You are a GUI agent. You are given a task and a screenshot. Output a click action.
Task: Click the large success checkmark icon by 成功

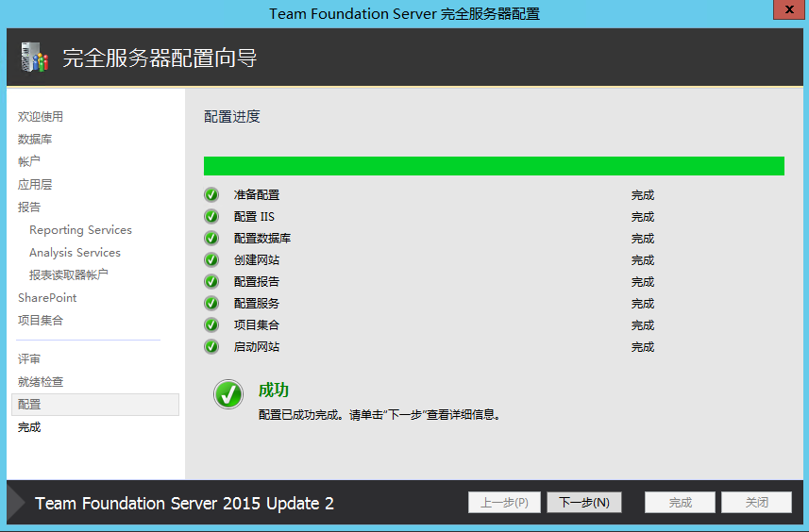[x=228, y=394]
